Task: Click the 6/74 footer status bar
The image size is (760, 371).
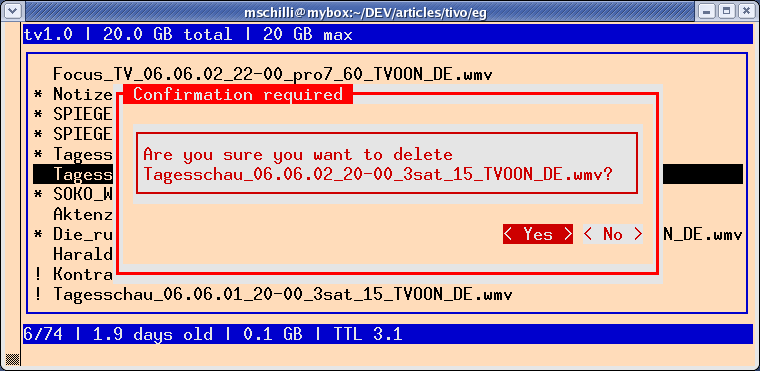Action: point(387,334)
